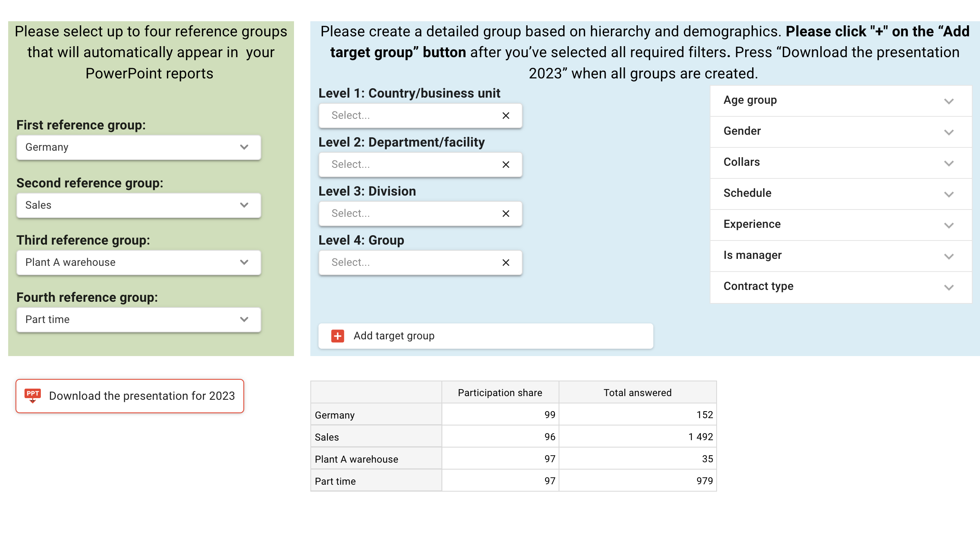
Task: Open the Third reference group Plant A warehouse dropdown
Action: 139,263
